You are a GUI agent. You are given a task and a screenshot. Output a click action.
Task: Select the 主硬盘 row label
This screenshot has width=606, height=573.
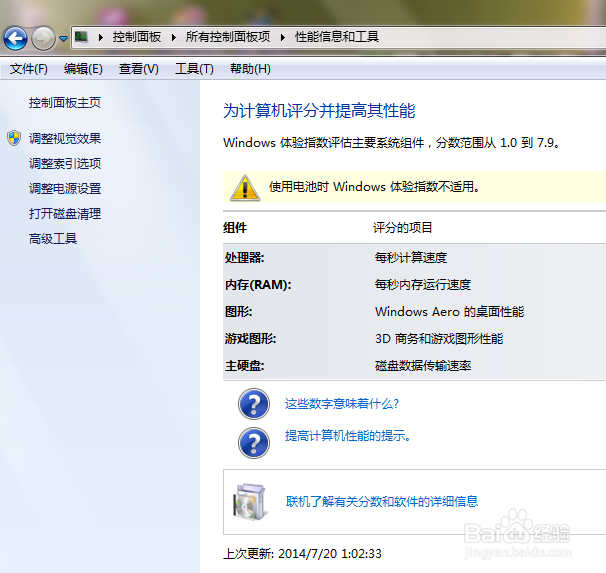click(245, 366)
